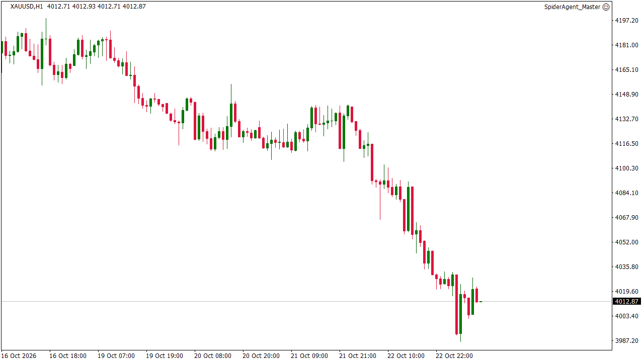Pick the 4019.60 price level label
Screen dimensions: 644x362
tap(626, 292)
